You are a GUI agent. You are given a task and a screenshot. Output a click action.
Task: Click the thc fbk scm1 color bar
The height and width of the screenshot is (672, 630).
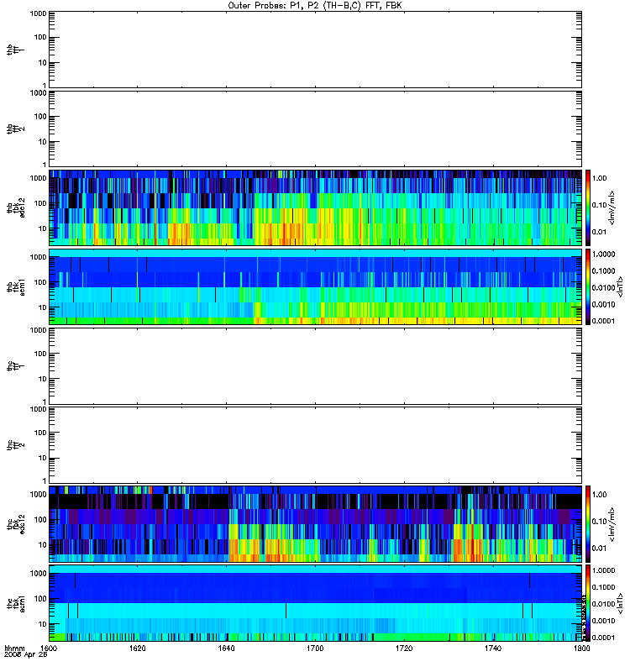(x=588, y=603)
